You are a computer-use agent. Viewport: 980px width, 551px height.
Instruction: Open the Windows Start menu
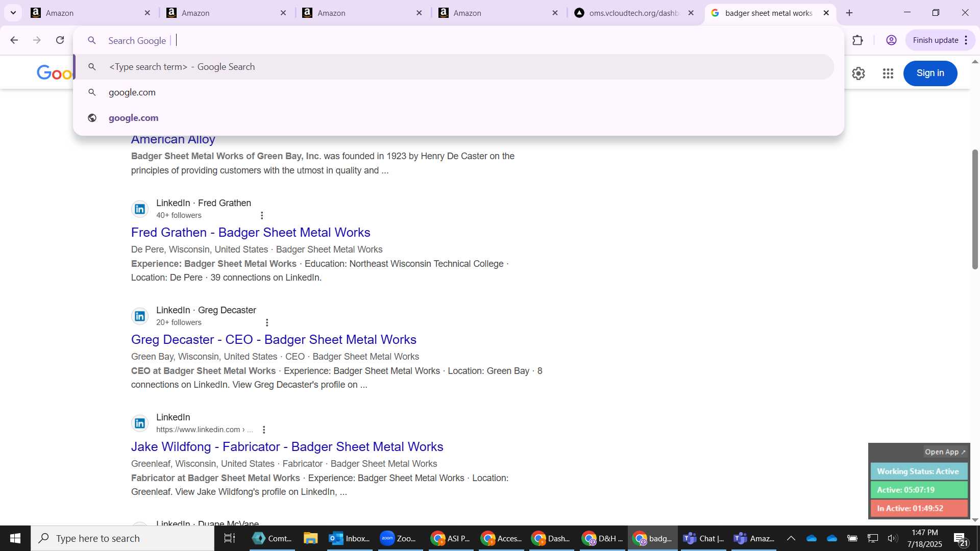click(x=15, y=538)
